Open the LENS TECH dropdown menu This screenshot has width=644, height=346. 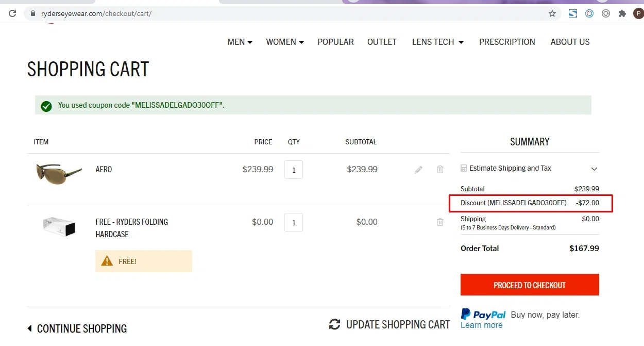point(438,42)
